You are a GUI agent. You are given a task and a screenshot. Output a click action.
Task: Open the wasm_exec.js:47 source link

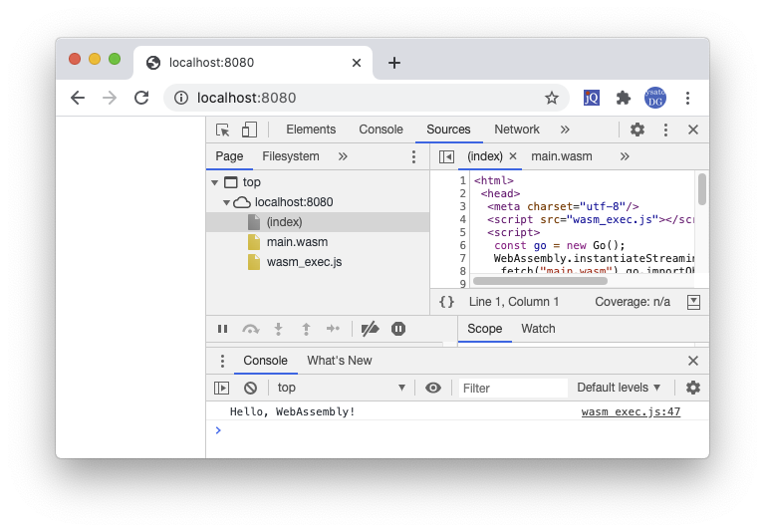point(631,411)
